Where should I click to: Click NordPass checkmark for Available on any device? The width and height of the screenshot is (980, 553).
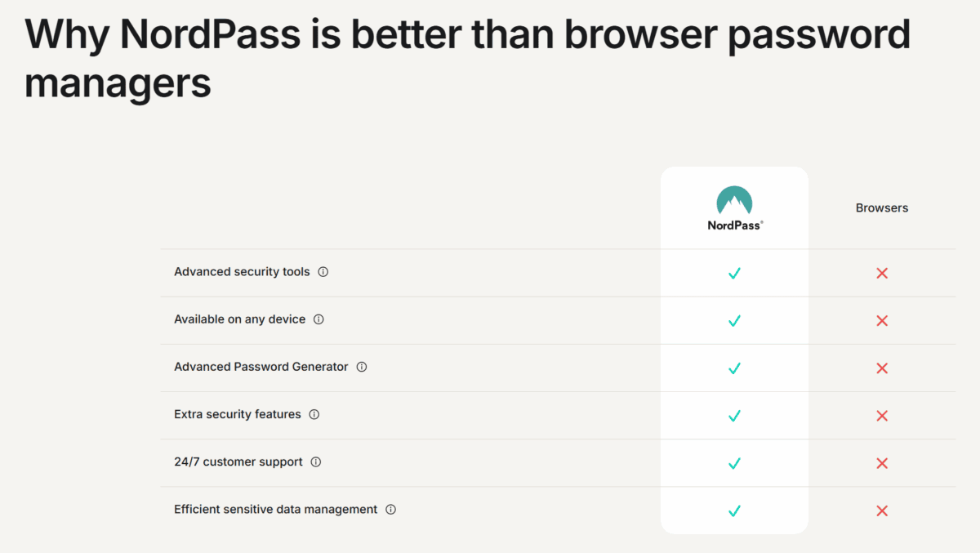point(734,320)
